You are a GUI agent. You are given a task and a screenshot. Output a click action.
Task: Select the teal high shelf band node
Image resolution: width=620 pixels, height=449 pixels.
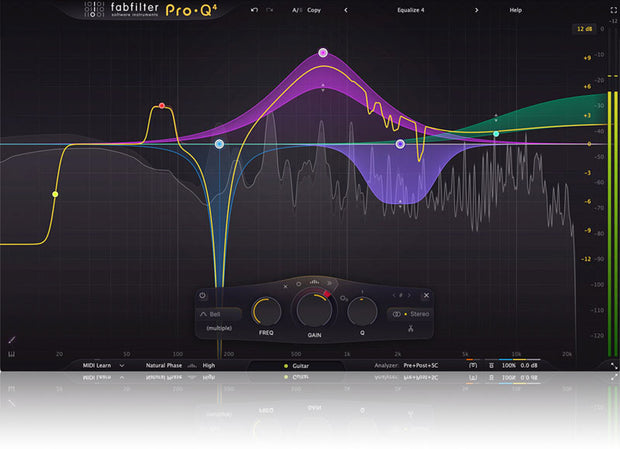pos(496,134)
